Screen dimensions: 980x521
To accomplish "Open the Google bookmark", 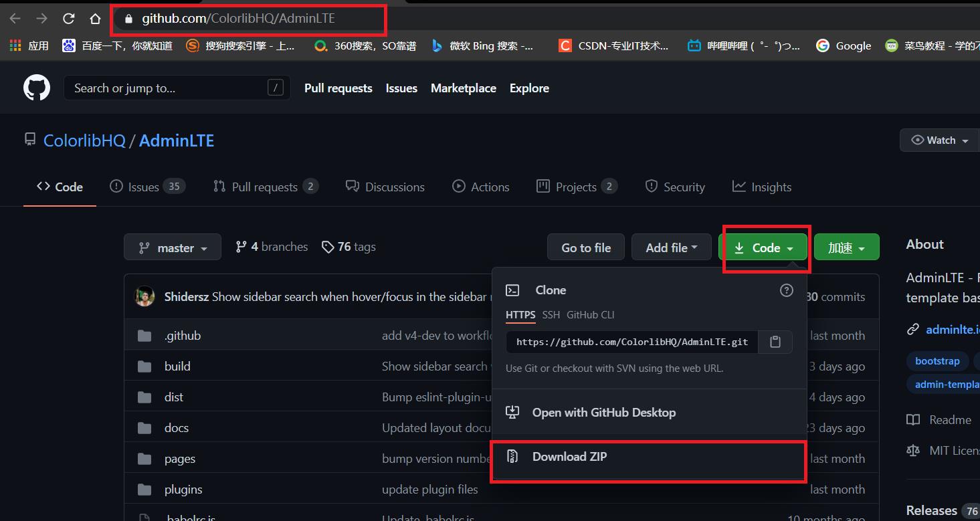I will click(x=844, y=45).
